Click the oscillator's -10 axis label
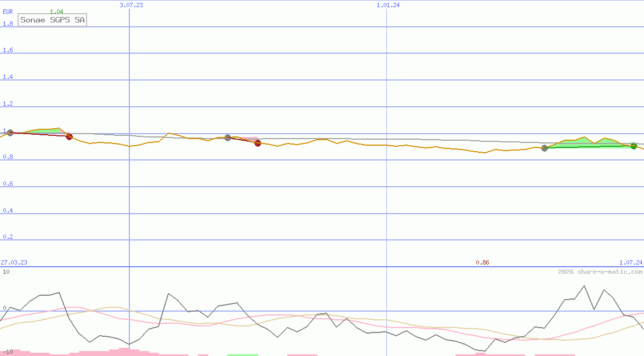Viewport: 644px width, 356px height. click(x=7, y=352)
